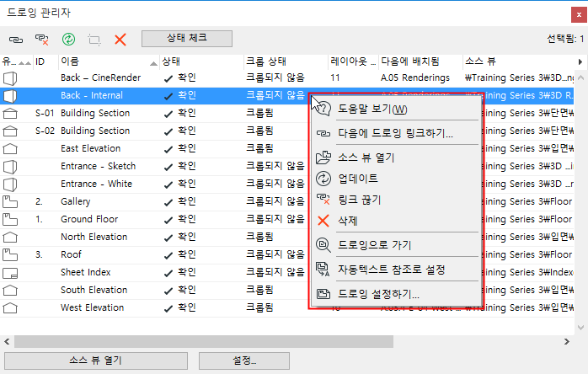The image size is (588, 374).
Task: Click the horizontal scrollbar left arrow
Action: pyautogui.click(x=7, y=342)
